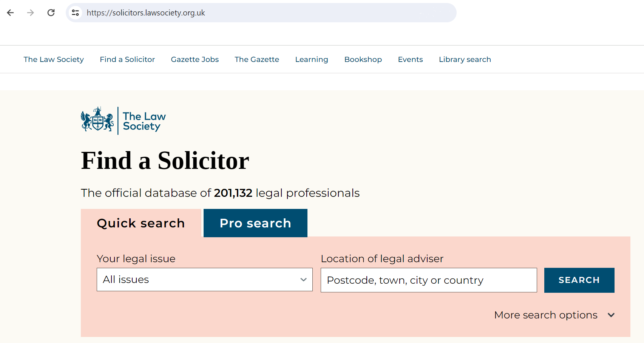Select the Quick search tab
The width and height of the screenshot is (644, 343).
click(x=141, y=223)
